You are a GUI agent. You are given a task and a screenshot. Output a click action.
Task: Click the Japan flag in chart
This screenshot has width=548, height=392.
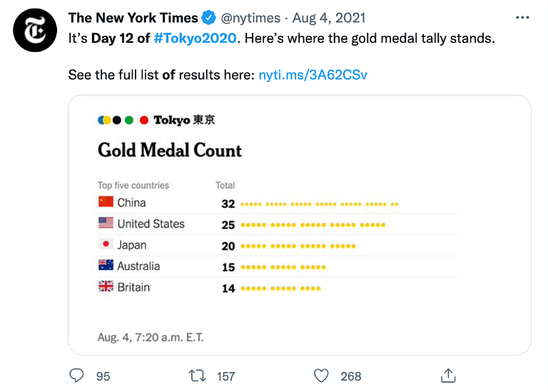coord(106,244)
